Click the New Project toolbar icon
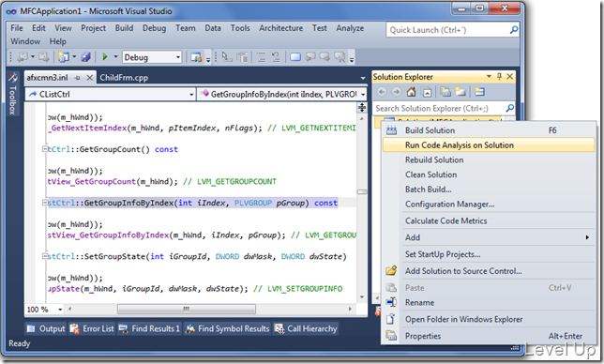The height and width of the screenshot is (364, 604). 64,57
